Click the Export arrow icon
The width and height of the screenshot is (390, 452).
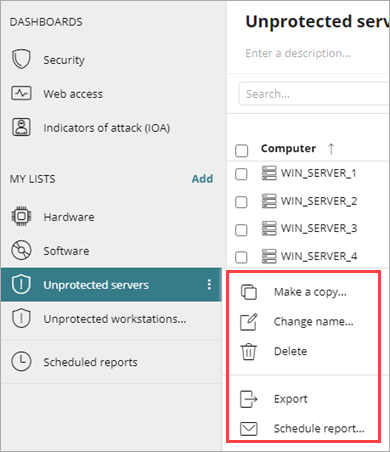click(x=249, y=399)
